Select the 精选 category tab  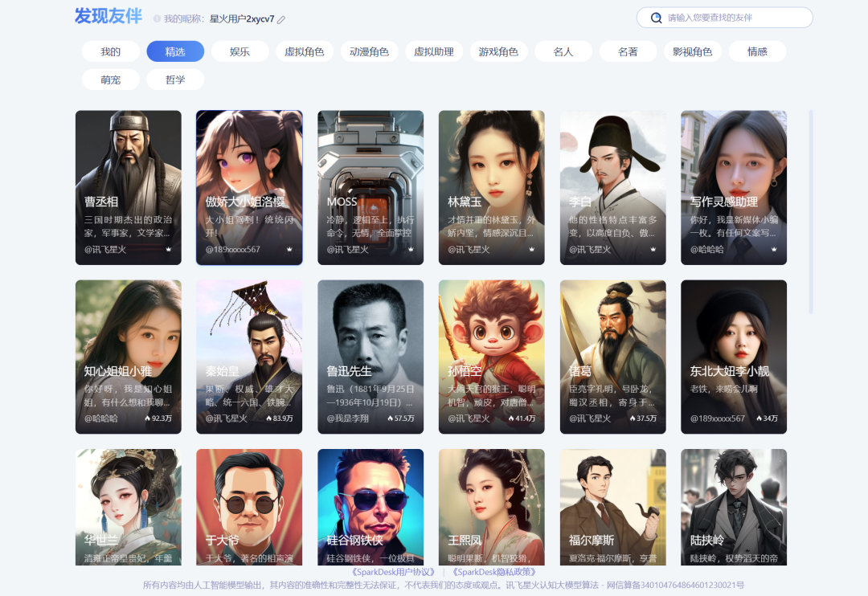point(175,51)
